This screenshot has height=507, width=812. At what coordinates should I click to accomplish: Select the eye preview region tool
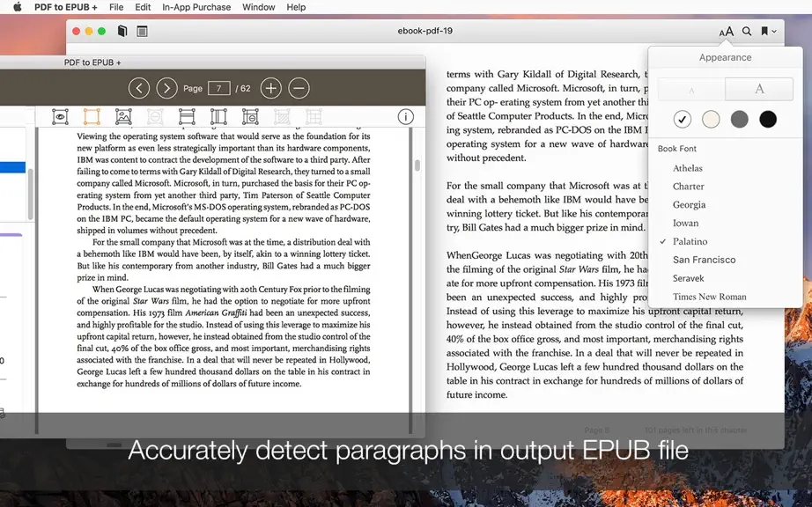(60, 117)
